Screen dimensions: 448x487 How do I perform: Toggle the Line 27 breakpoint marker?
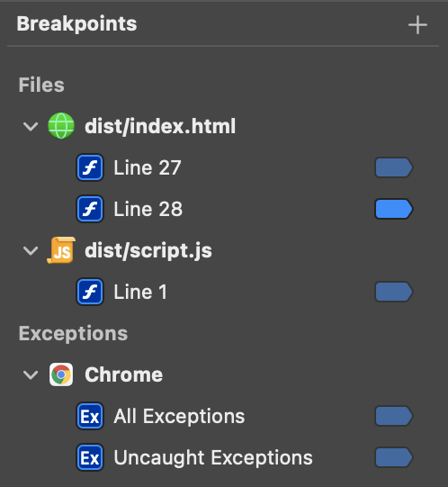click(394, 167)
